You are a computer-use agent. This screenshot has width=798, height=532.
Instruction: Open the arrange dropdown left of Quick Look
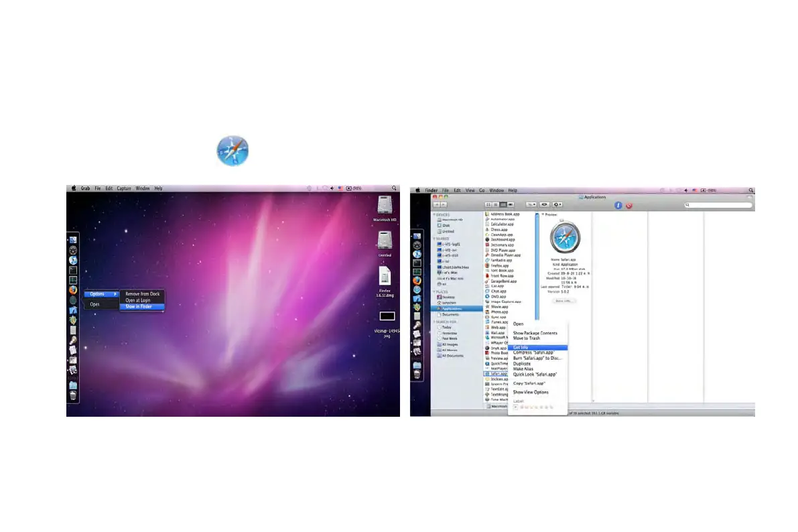pos(531,204)
